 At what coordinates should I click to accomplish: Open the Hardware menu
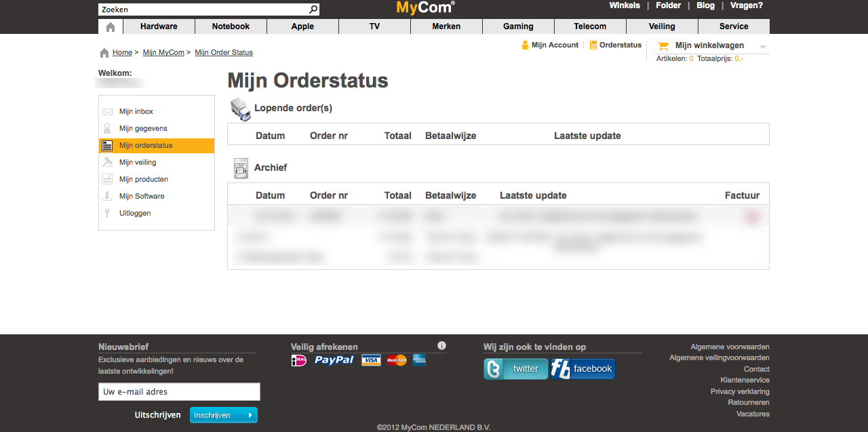[x=159, y=26]
